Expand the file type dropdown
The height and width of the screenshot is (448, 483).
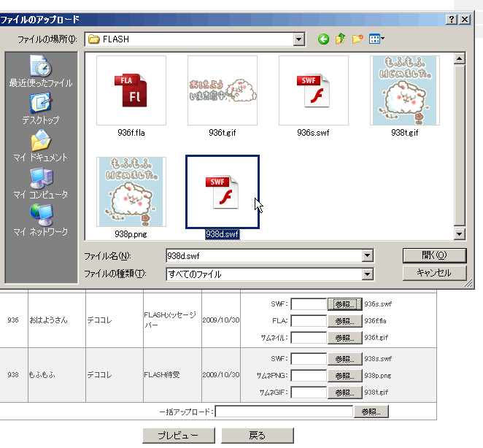(368, 274)
